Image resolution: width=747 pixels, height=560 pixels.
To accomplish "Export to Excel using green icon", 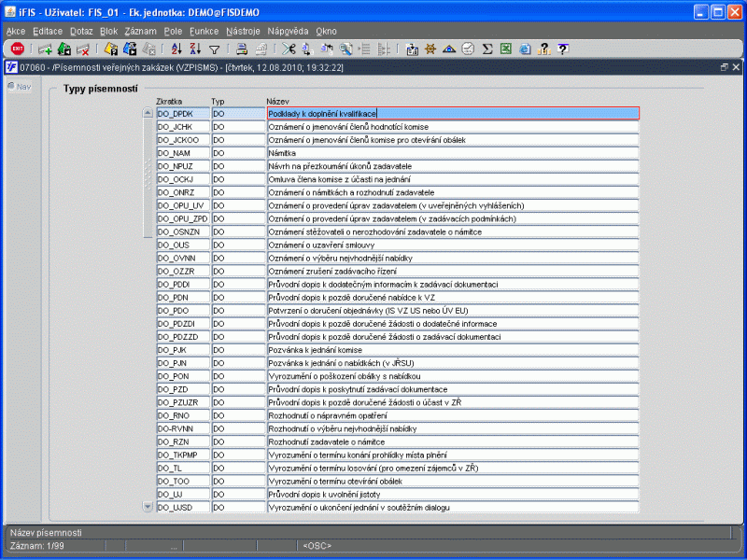I will tap(505, 49).
